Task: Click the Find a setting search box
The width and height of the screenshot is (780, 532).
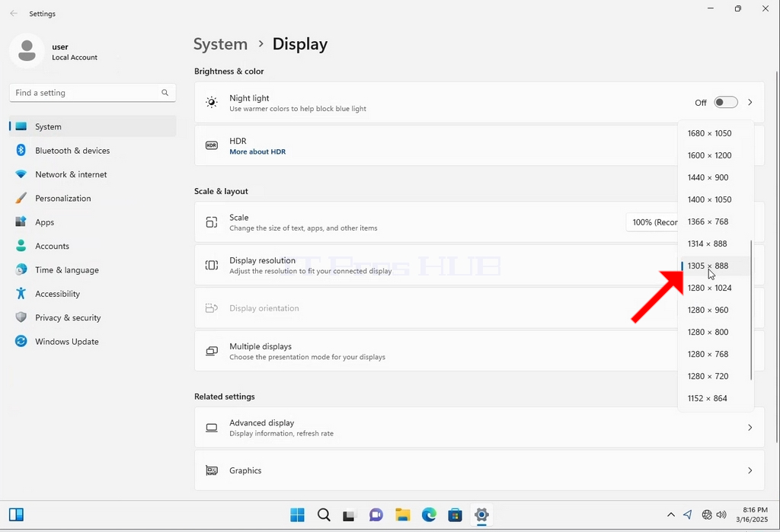Action: click(92, 93)
